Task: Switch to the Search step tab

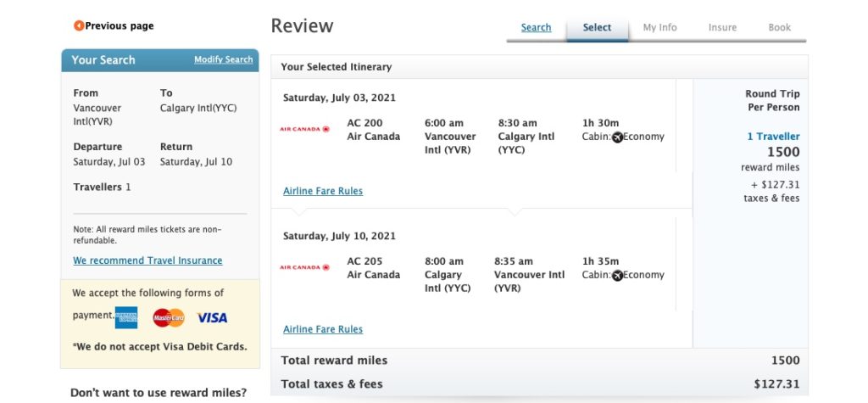Action: coord(536,27)
